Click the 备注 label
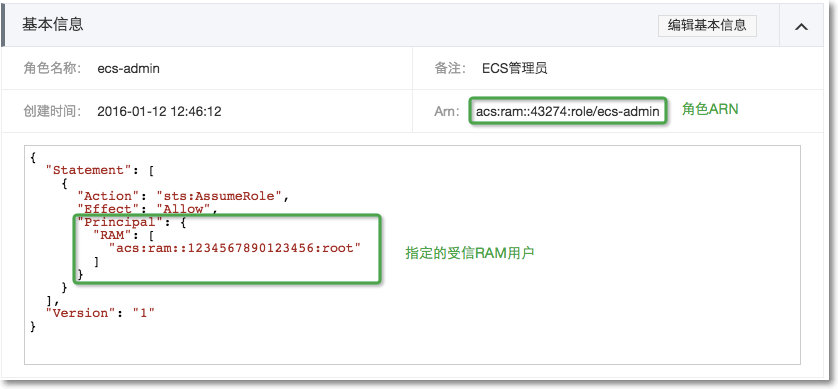The width and height of the screenshot is (838, 389). 450,68
